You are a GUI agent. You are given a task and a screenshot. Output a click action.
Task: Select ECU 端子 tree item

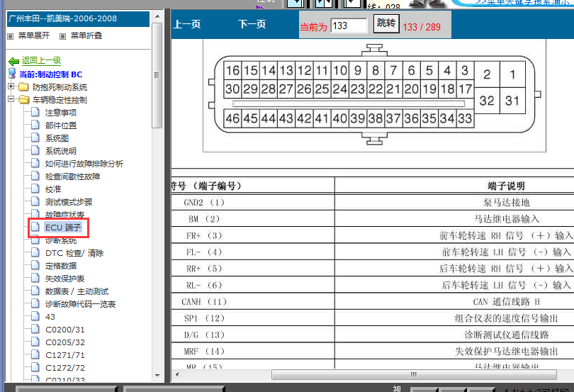62,228
